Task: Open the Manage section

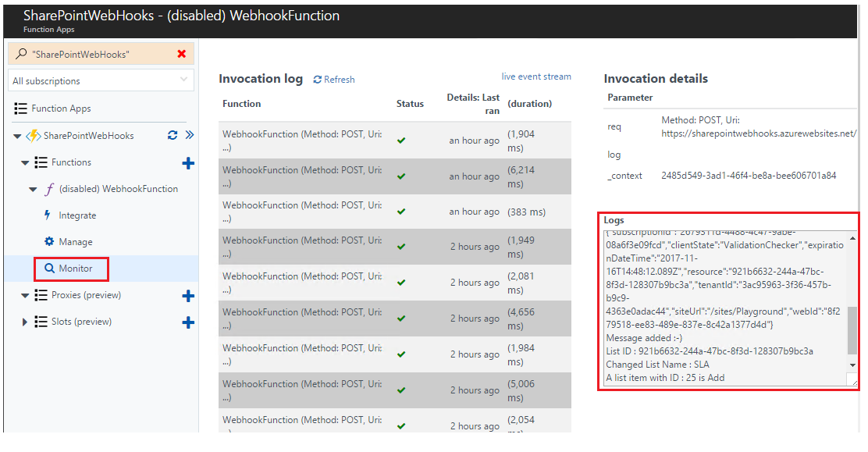Action: [x=76, y=242]
